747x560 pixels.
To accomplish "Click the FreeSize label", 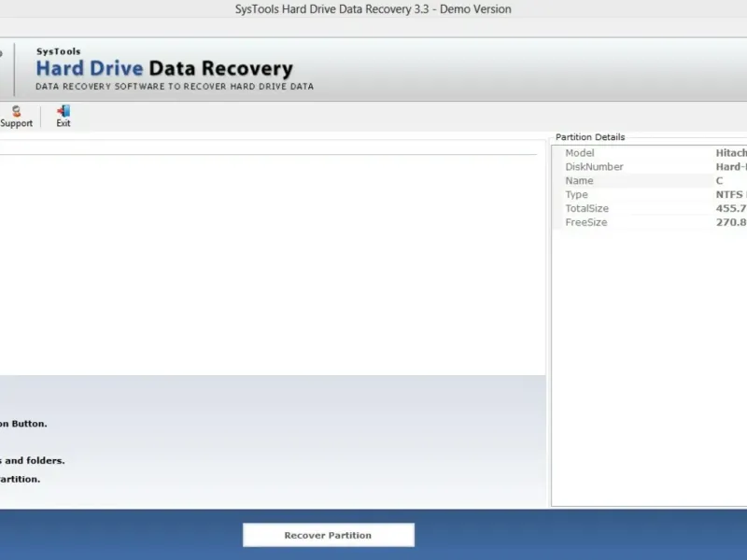I will (586, 222).
